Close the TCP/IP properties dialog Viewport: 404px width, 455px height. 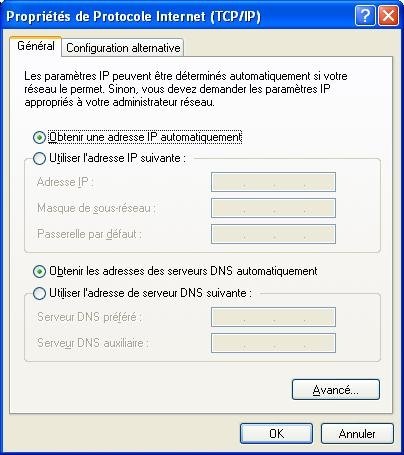tap(388, 16)
